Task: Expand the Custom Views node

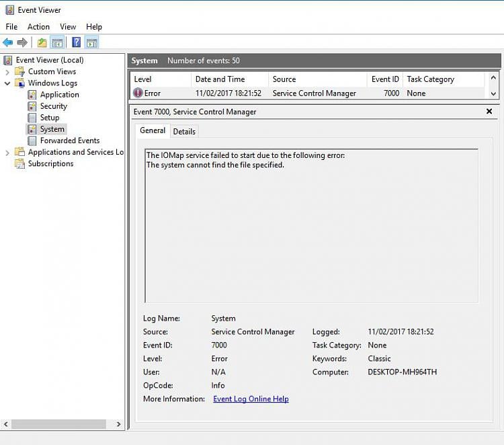Action: (7, 72)
